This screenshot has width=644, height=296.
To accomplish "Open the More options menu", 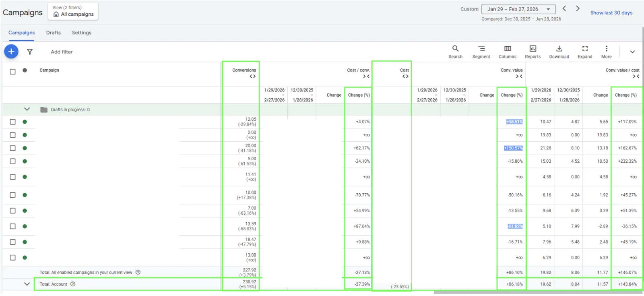I will pos(606,52).
